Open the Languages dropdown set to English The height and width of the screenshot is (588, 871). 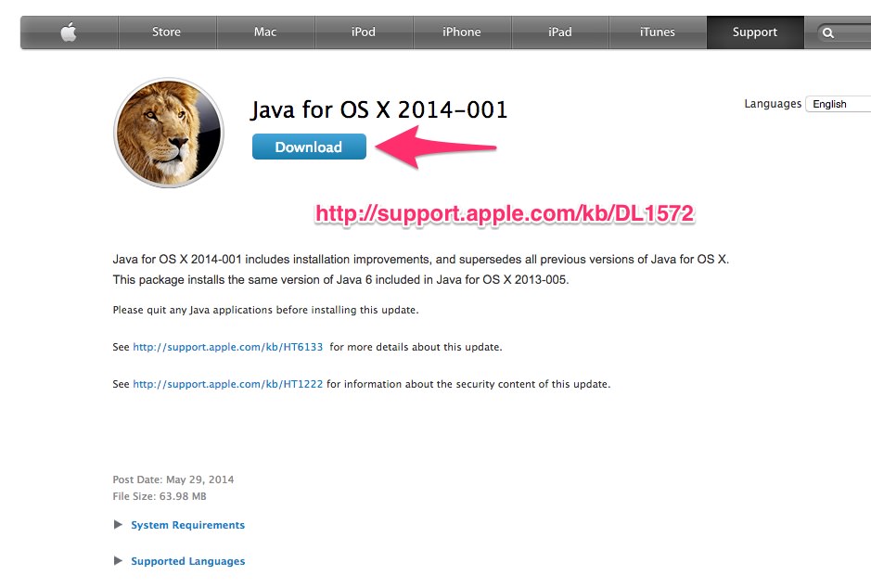(839, 104)
